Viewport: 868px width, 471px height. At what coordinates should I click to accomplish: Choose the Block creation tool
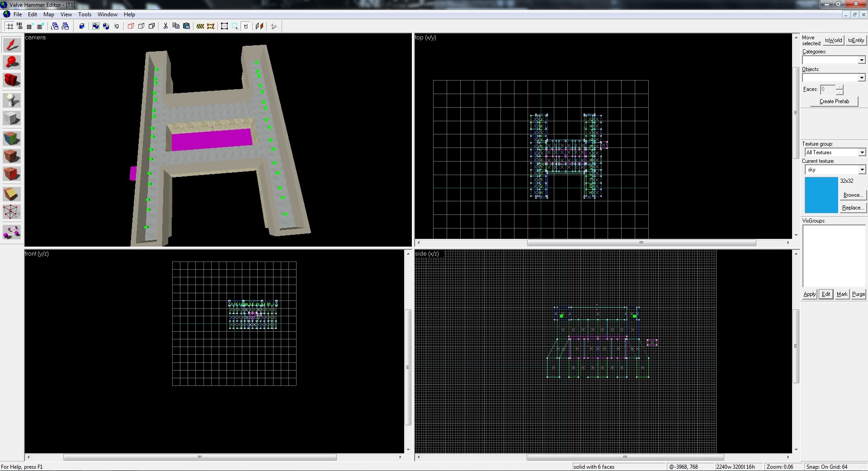tap(11, 118)
